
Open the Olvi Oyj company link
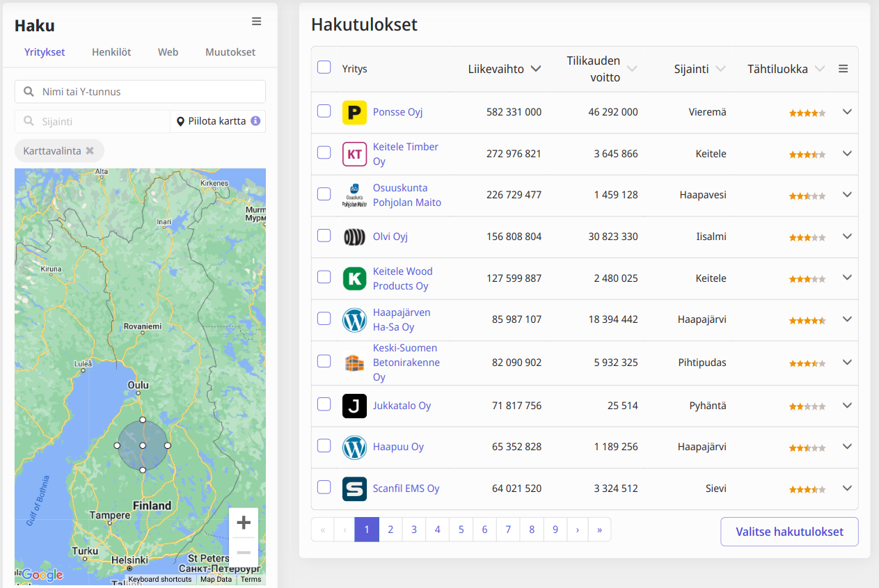390,237
